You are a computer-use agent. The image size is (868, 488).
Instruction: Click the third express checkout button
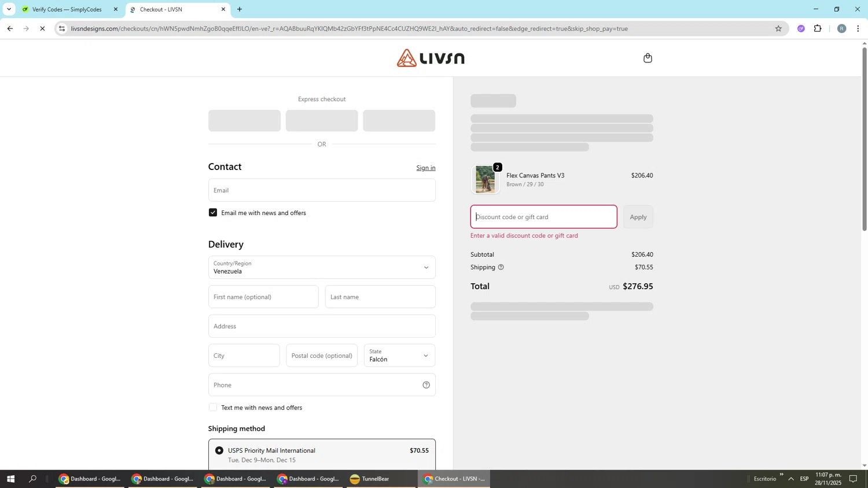click(399, 121)
